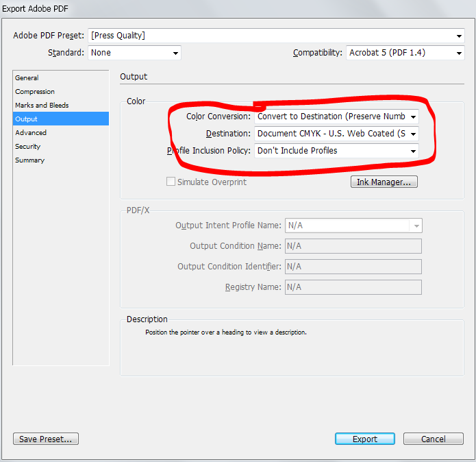Screen dimensions: 476x462
Task: Click the Output Intent Profile Name dropdown arrow
Action: [x=416, y=226]
